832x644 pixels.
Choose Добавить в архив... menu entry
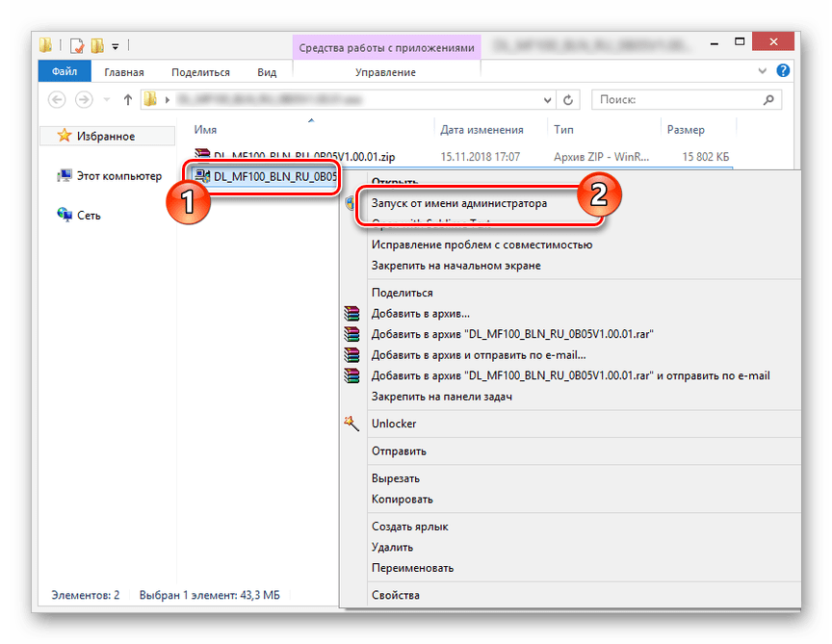tap(420, 314)
